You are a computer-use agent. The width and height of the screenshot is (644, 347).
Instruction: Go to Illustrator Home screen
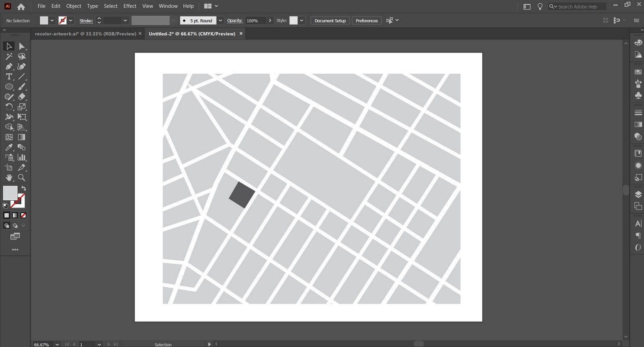pyautogui.click(x=21, y=6)
